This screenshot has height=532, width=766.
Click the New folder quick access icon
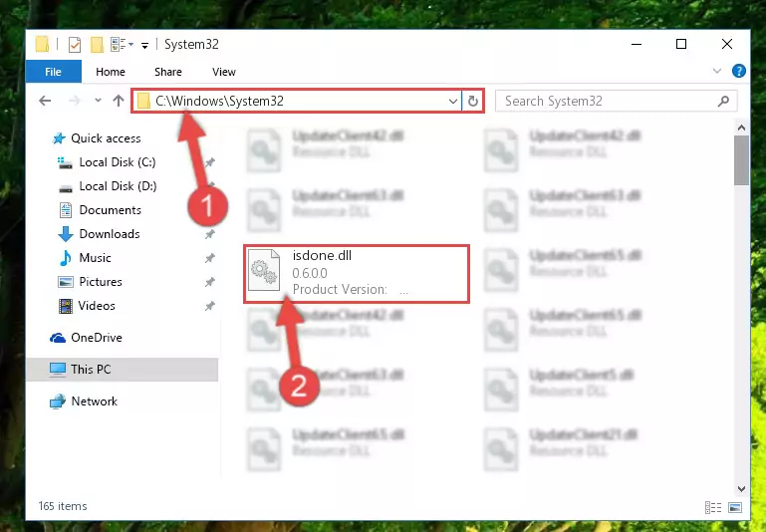(x=98, y=45)
